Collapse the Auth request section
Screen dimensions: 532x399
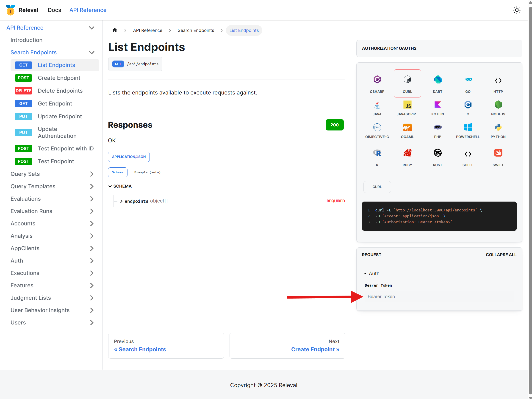[x=371, y=274]
